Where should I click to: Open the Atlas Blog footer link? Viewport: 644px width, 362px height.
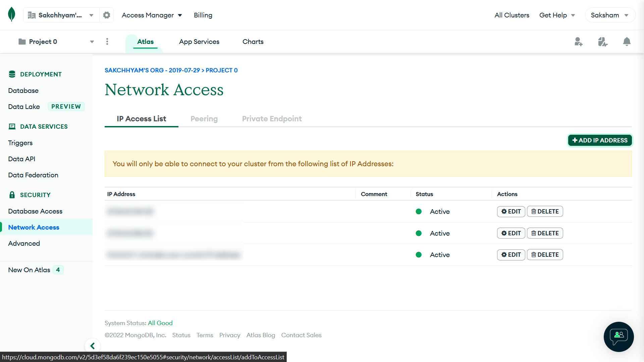261,335
